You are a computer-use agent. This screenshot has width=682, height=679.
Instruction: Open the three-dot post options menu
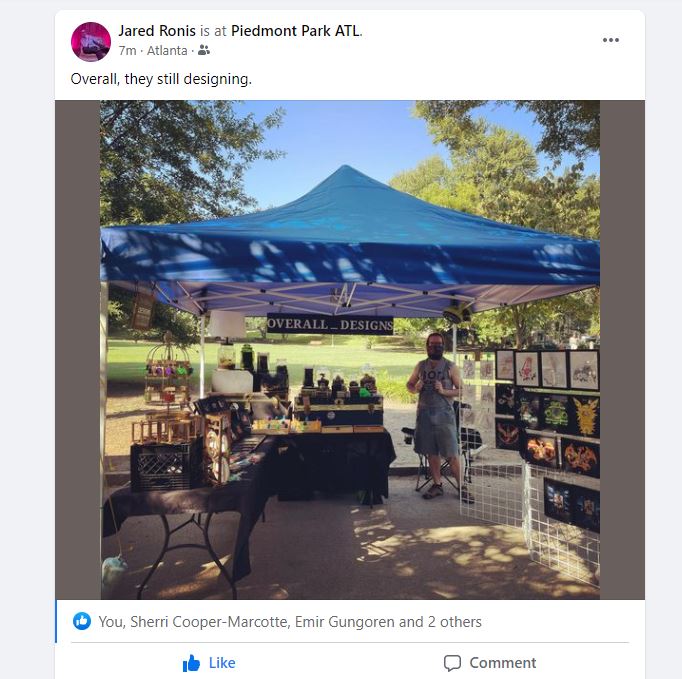pyautogui.click(x=611, y=40)
